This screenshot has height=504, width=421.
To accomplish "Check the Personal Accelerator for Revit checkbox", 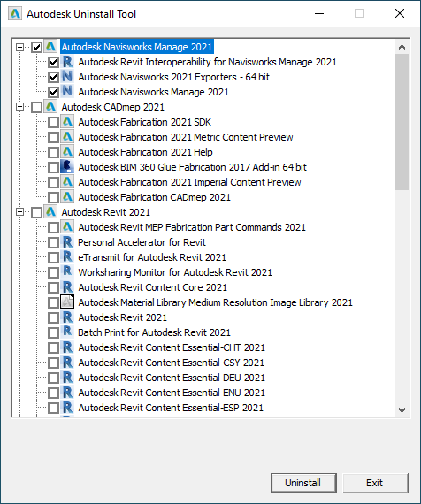I will (53, 242).
